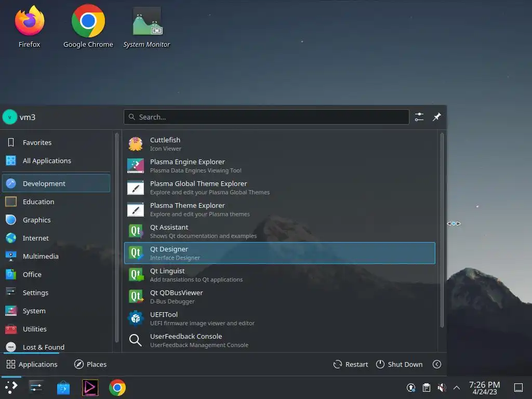The width and height of the screenshot is (532, 399).
Task: Click the muted volume tray icon
Action: (442, 388)
